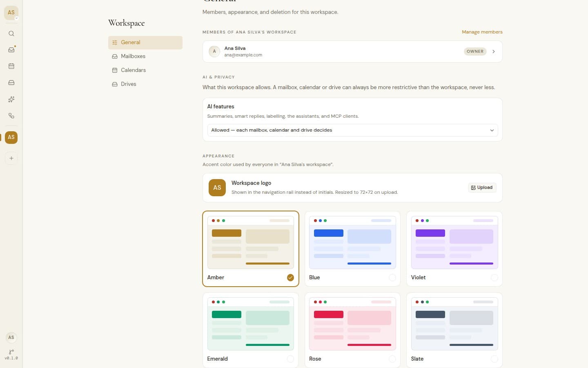Click the connected-shapes workflow icon in the rail
This screenshot has height=368, width=588.
click(11, 116)
